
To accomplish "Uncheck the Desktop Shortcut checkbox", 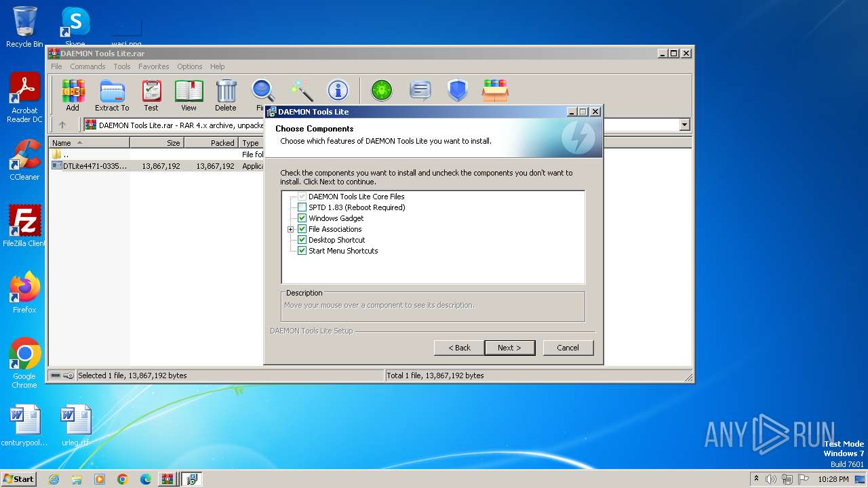I will pos(302,240).
